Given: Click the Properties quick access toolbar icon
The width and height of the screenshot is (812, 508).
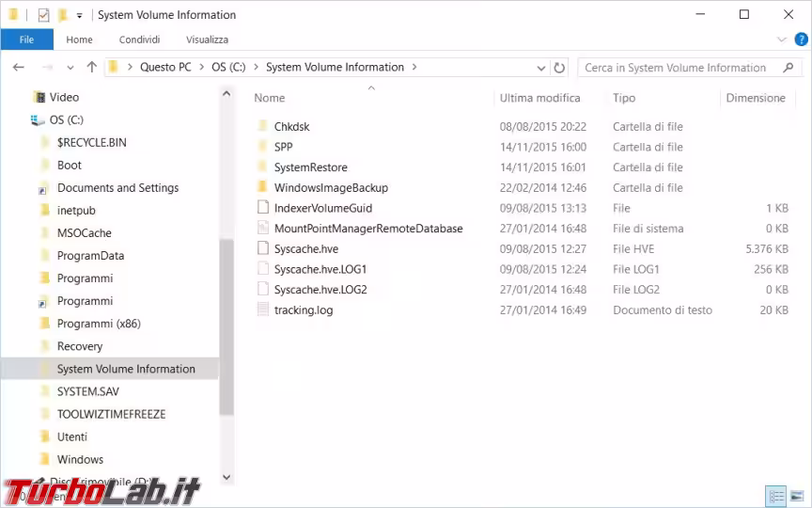Looking at the screenshot, I should (x=43, y=15).
